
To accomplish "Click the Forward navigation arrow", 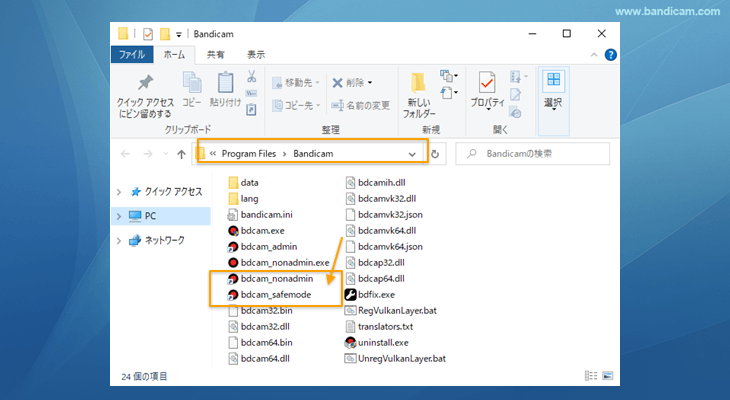I will [148, 154].
